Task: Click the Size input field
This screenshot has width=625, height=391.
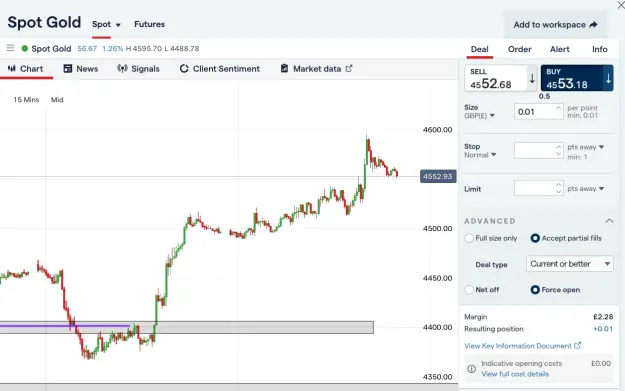Action: [534, 112]
